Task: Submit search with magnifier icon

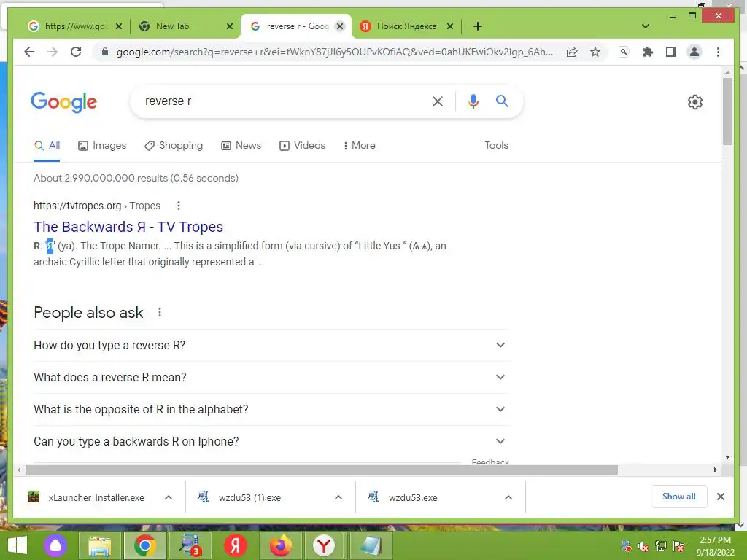Action: click(502, 101)
